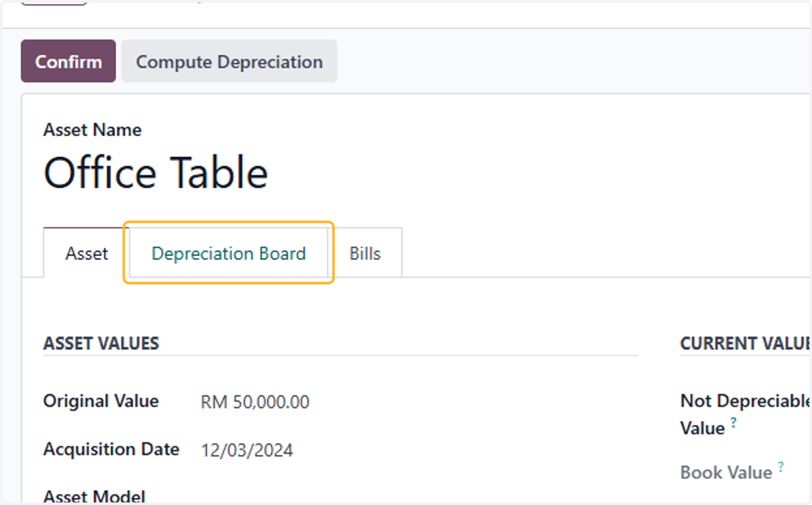The image size is (812, 505).
Task: Click the Book Value label
Action: tap(726, 473)
